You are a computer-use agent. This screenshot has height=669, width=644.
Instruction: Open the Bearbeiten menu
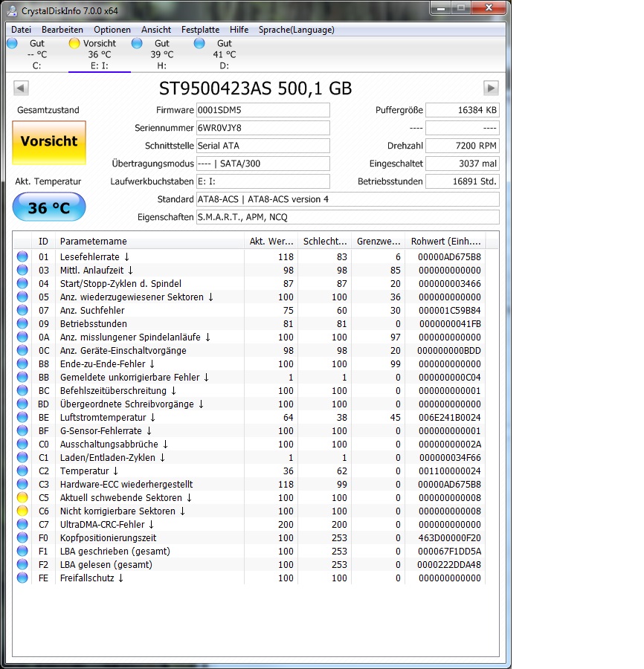pyautogui.click(x=62, y=30)
